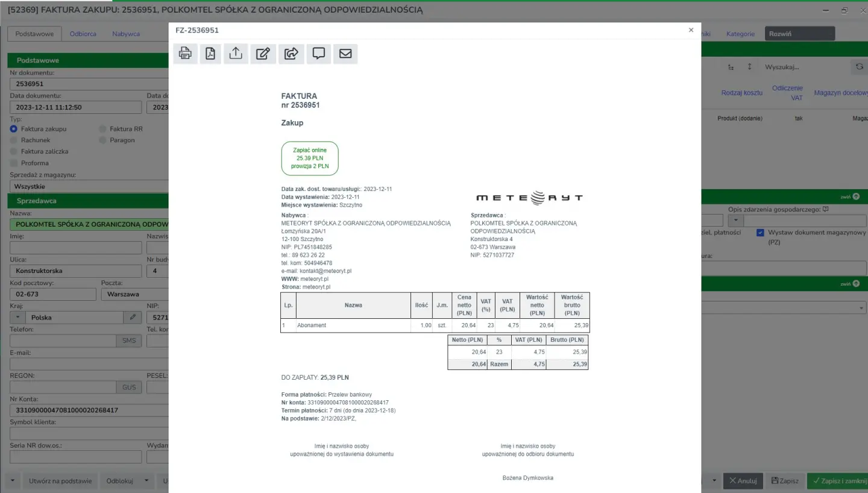This screenshot has width=868, height=493.
Task: Select the Rachunek radio button
Action: tap(14, 140)
